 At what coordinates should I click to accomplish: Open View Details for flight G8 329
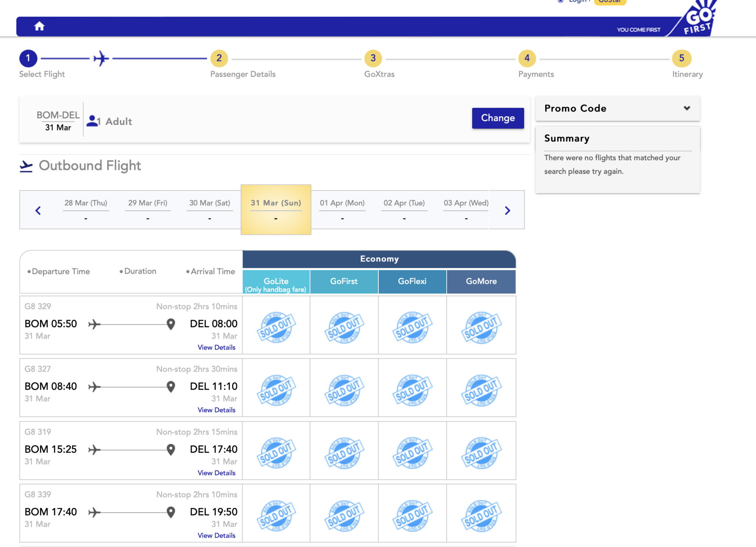[216, 347]
